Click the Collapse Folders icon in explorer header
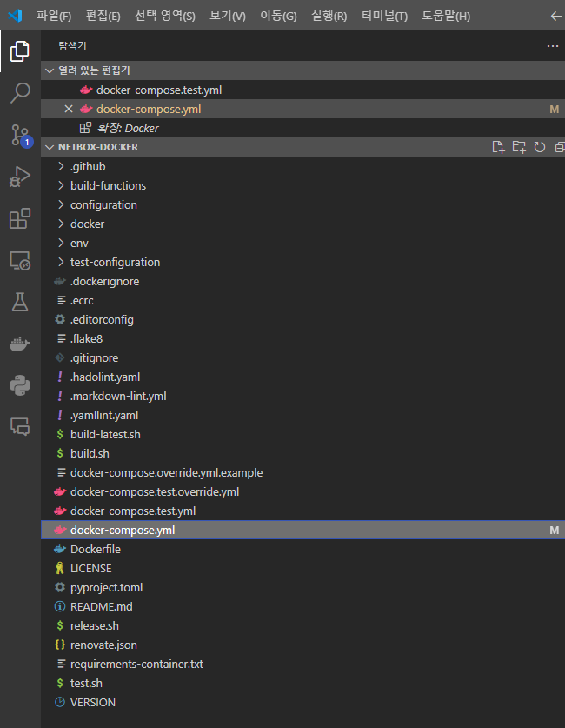The height and width of the screenshot is (728, 565). tap(560, 147)
